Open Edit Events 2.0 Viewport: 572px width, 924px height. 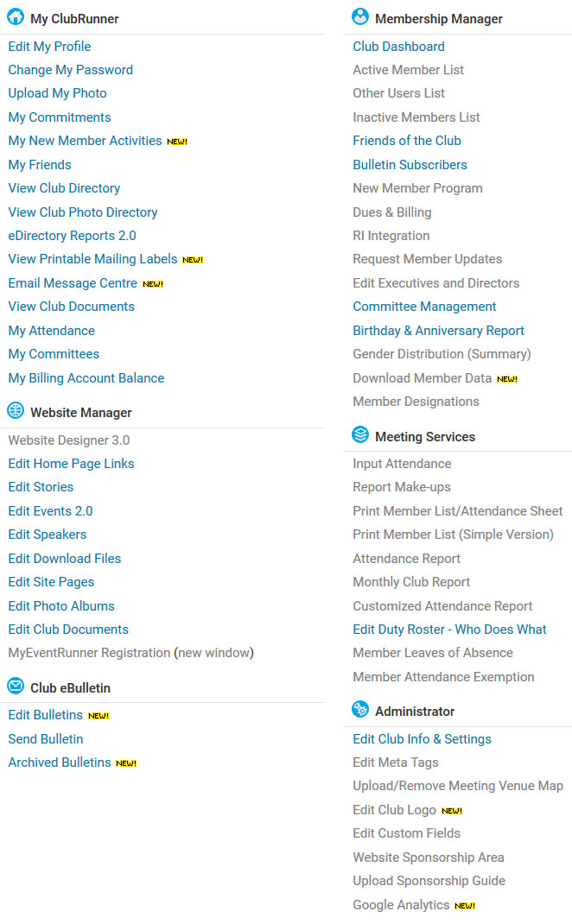point(50,511)
